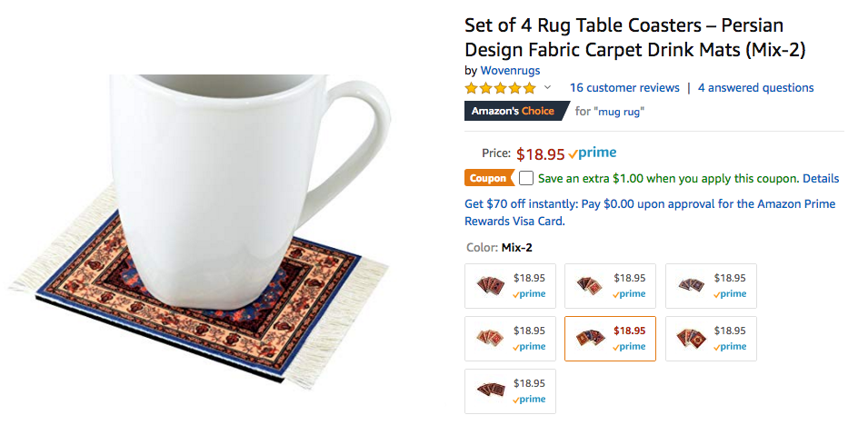
Task: Click the highlighted Mix-2 color swatch
Action: click(610, 339)
